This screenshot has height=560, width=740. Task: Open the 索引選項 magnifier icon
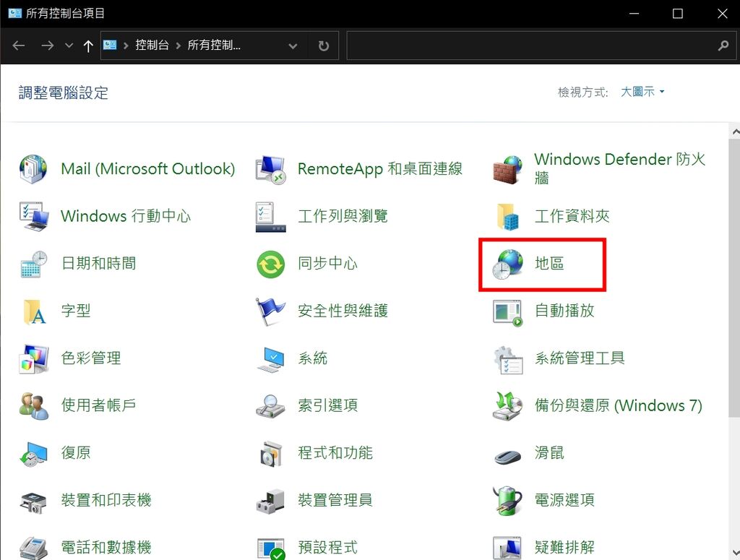(x=270, y=405)
